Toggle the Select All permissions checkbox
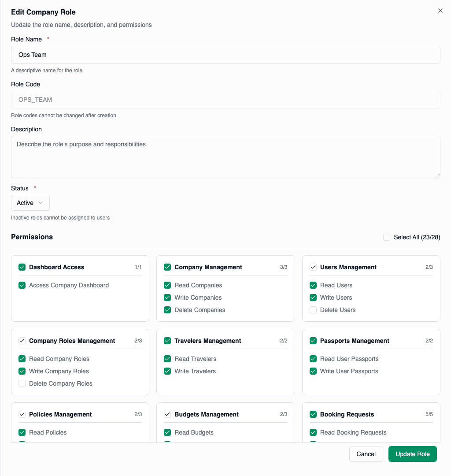 click(x=386, y=237)
